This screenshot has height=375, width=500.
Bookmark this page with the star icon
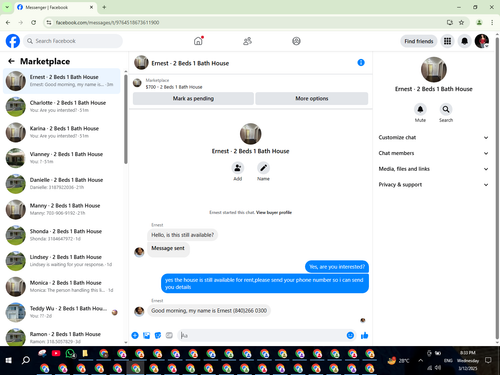pyautogui.click(x=461, y=22)
